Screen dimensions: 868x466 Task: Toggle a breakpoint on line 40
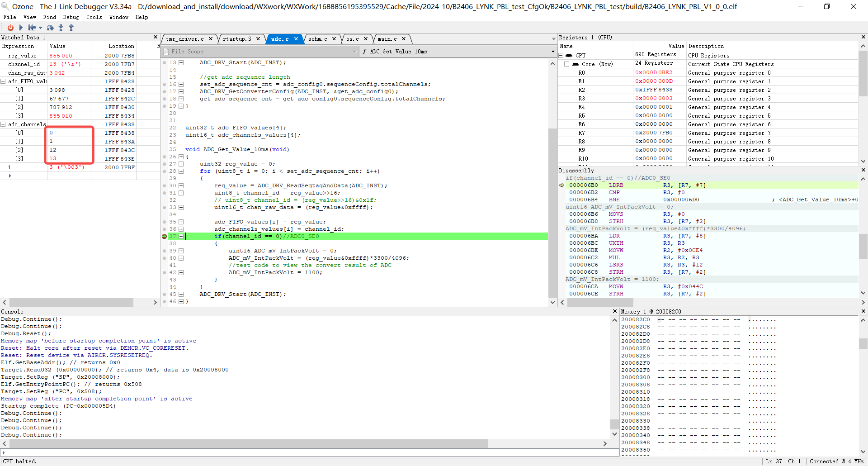pos(165,258)
